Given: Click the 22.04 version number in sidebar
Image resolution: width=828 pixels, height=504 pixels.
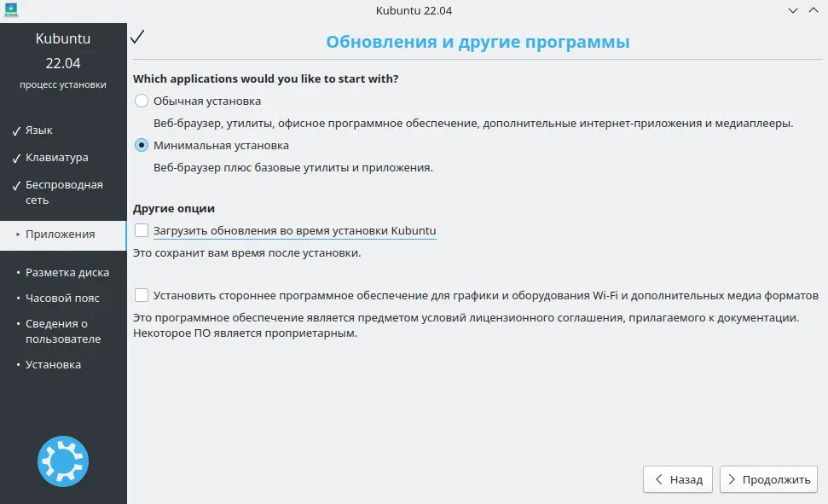Looking at the screenshot, I should click(63, 63).
